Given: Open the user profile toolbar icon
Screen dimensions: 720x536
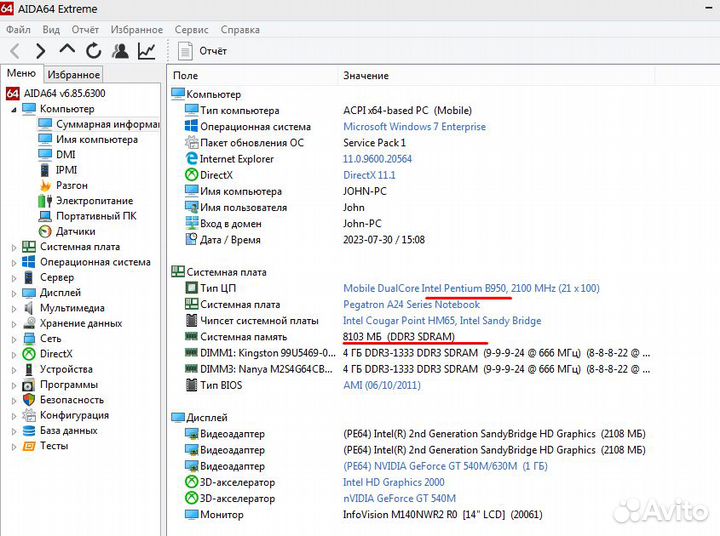Looking at the screenshot, I should tap(120, 51).
